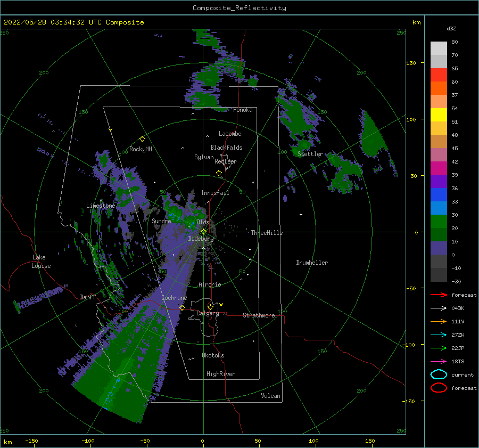Click the yellow km label at top right
This screenshot has height=448, width=479.
[416, 22]
